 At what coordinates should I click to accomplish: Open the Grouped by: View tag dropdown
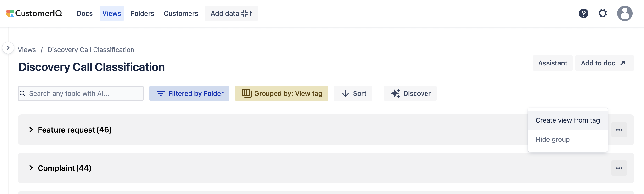[282, 93]
